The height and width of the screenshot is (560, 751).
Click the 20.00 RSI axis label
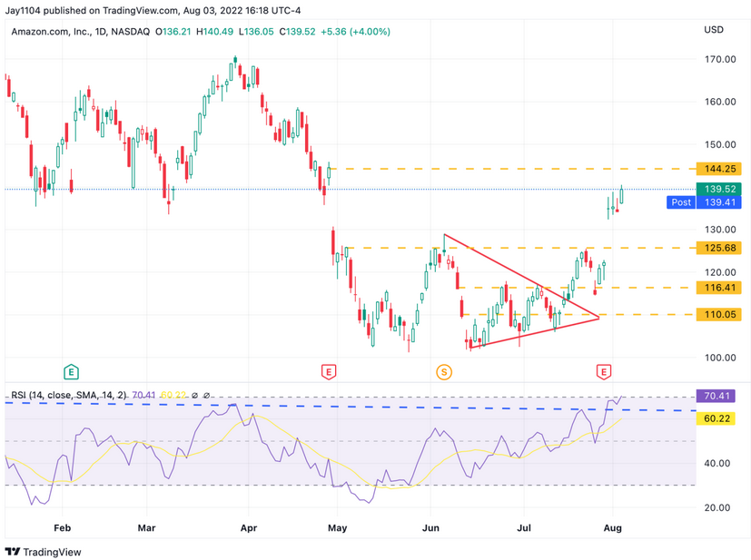pos(717,508)
